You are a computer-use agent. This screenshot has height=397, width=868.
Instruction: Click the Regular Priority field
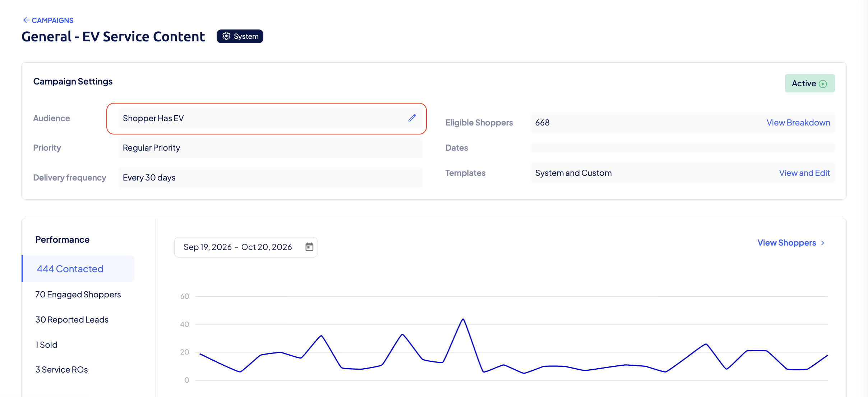tap(270, 148)
